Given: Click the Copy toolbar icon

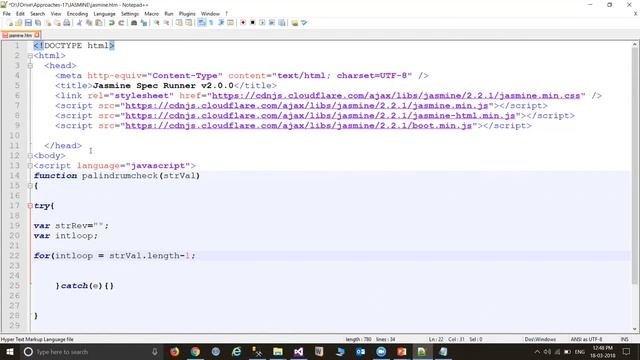Looking at the screenshot, I should (89, 23).
